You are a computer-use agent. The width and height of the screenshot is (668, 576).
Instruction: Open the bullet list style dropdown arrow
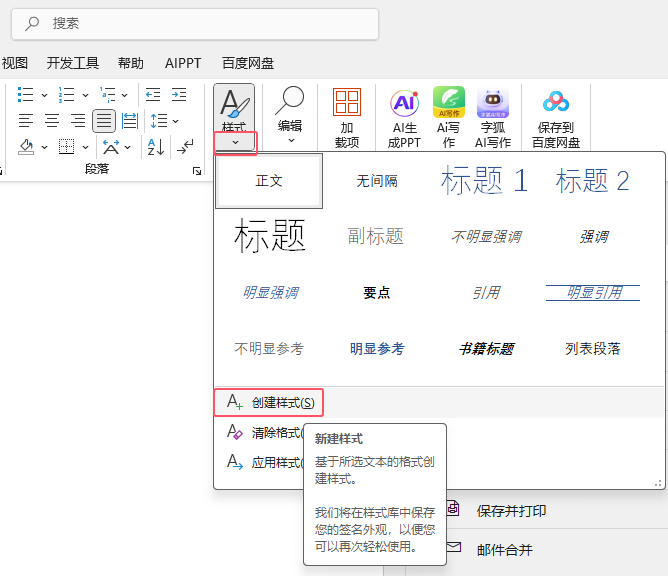click(x=44, y=95)
